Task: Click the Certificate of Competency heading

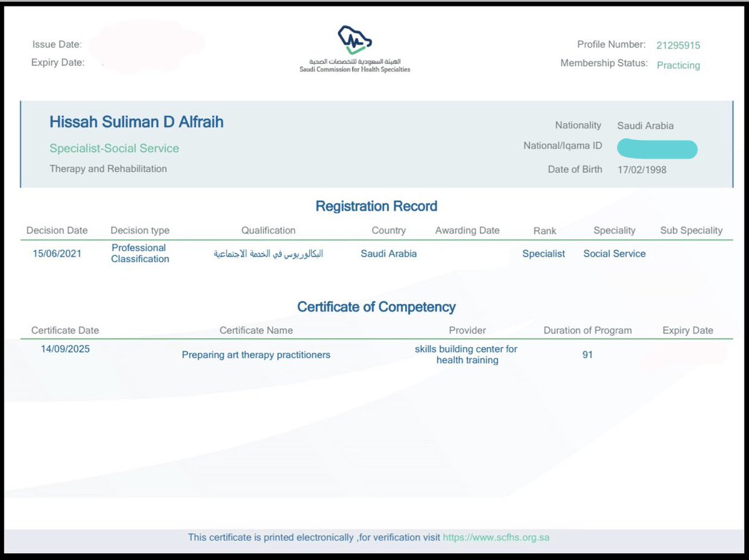Action: pyautogui.click(x=376, y=307)
